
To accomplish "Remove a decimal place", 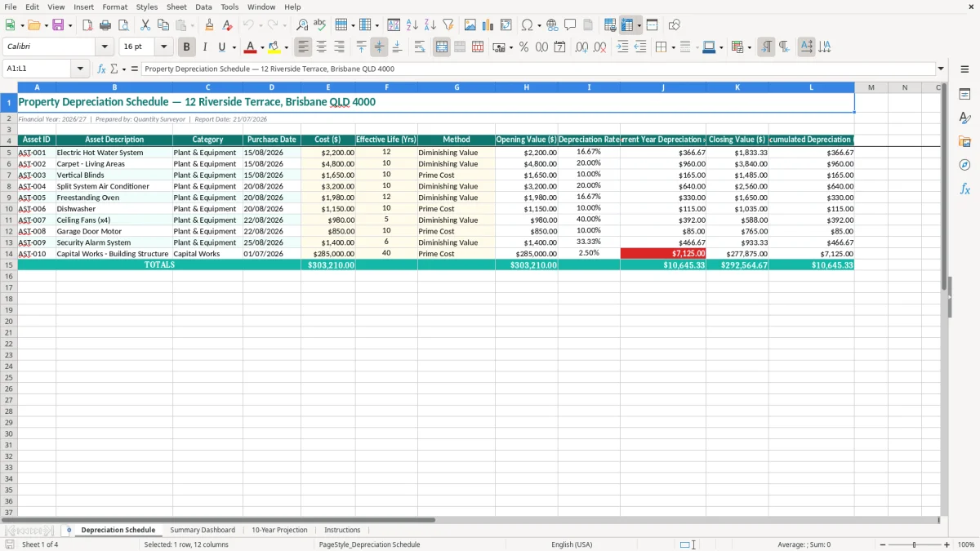I will (x=600, y=47).
